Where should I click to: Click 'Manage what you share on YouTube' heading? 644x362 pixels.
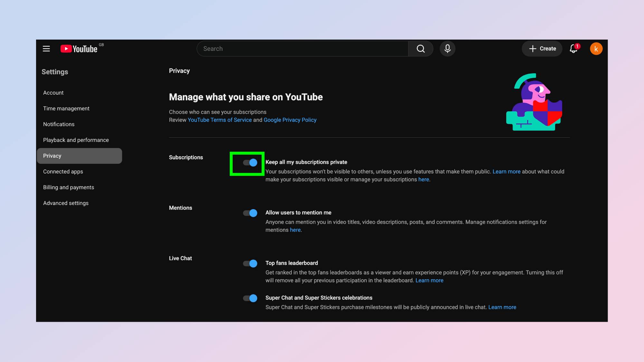pos(246,97)
